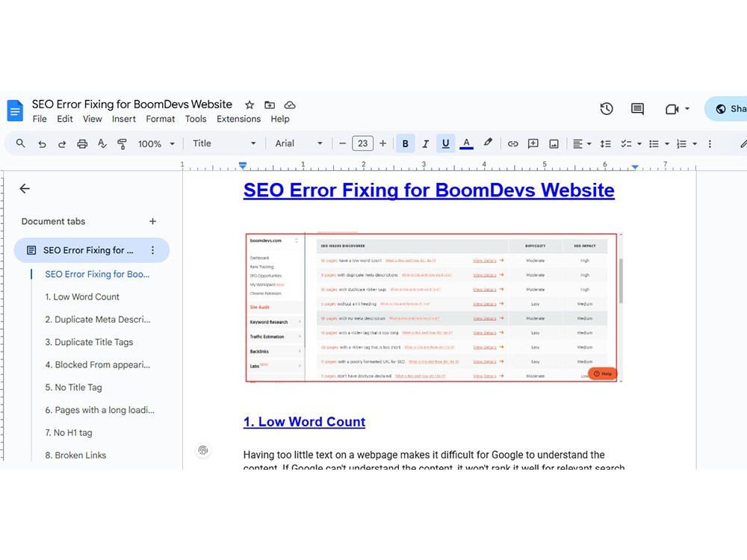
Task: Undo the last action
Action: (42, 144)
